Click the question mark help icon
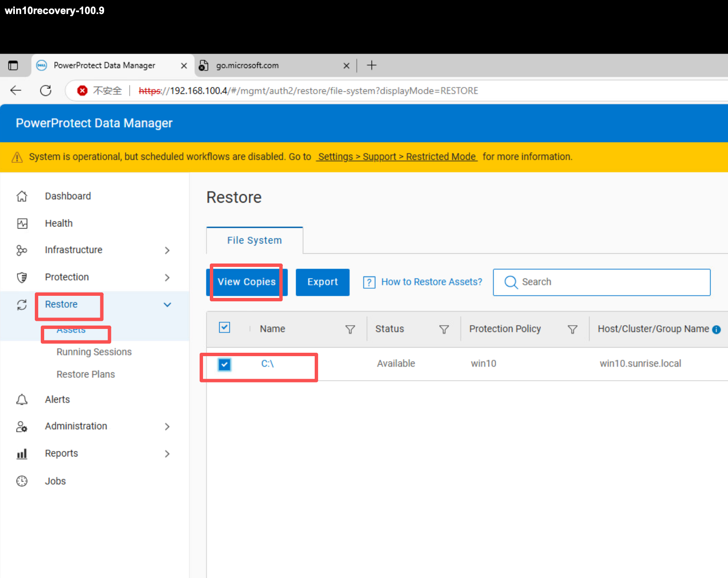This screenshot has width=728, height=578. point(369,282)
